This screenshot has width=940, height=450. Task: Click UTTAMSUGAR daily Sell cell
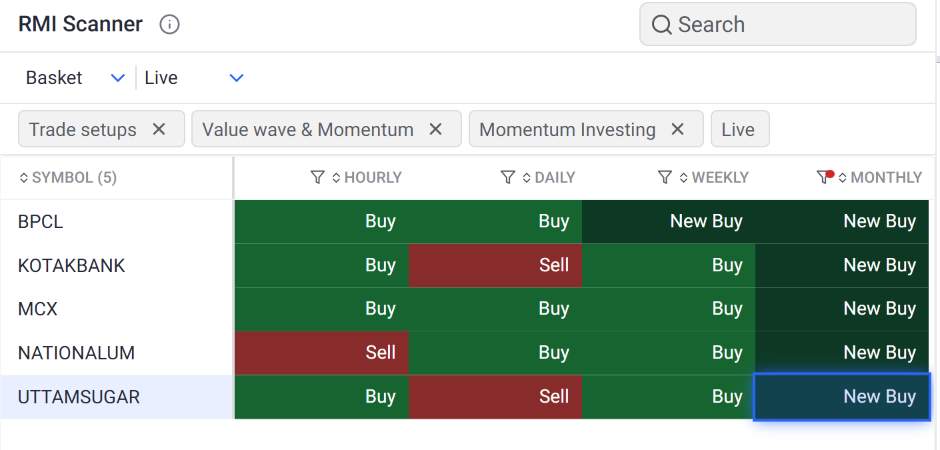tap(496, 397)
